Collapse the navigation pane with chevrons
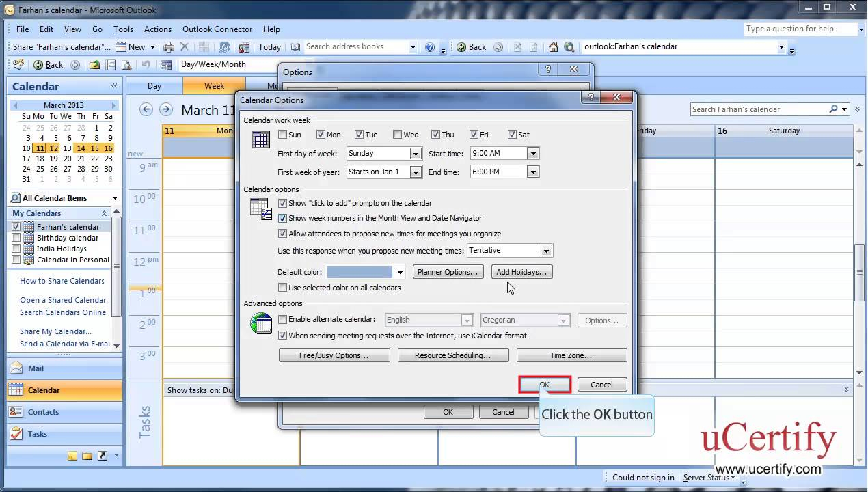Image resolution: width=868 pixels, height=492 pixels. pos(114,86)
